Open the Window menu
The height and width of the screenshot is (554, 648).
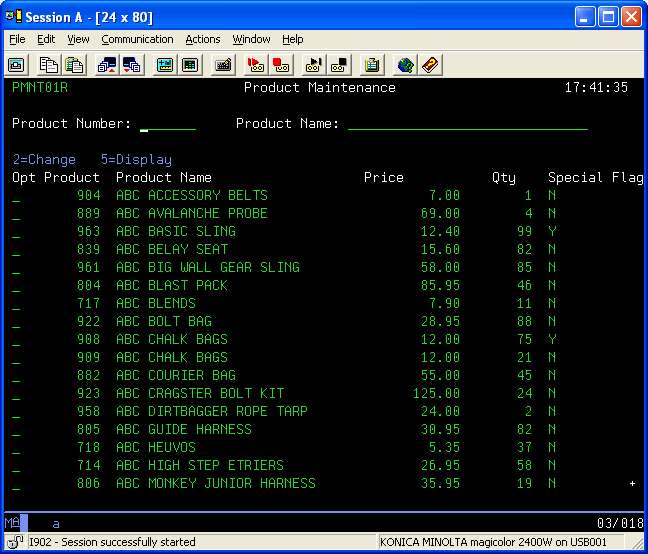click(x=251, y=39)
